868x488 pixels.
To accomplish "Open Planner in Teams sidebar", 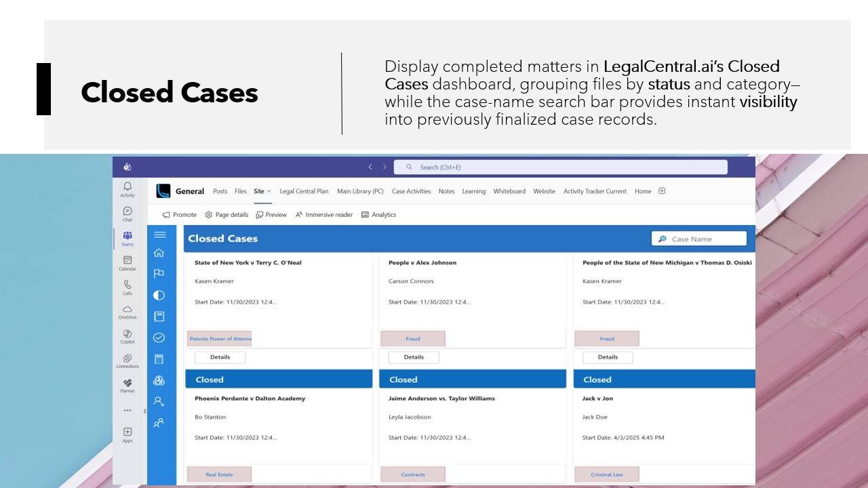I will [x=127, y=385].
